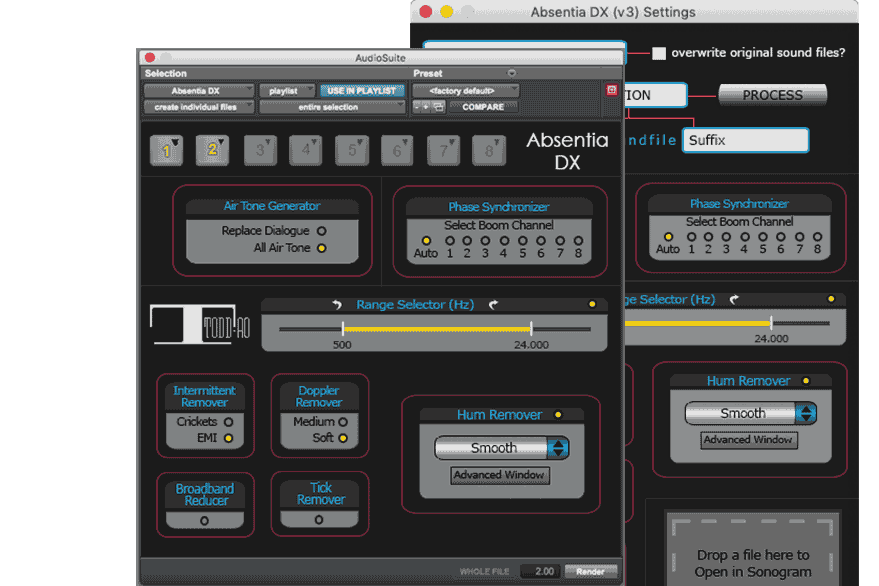This screenshot has height=586, width=879.
Task: Click redo arrow right of AudioSuite Range Selector
Action: pyautogui.click(x=493, y=304)
